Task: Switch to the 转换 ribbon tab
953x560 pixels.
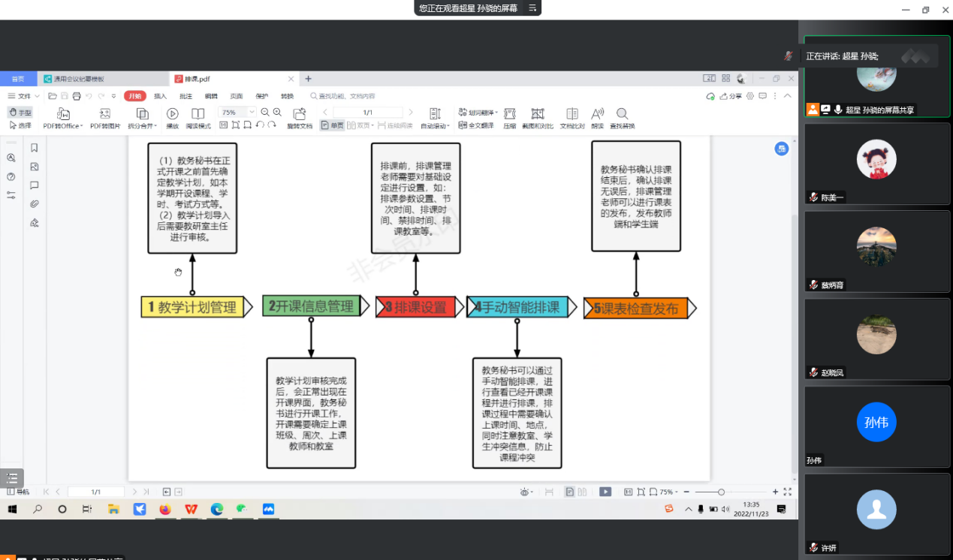Action: tap(287, 96)
